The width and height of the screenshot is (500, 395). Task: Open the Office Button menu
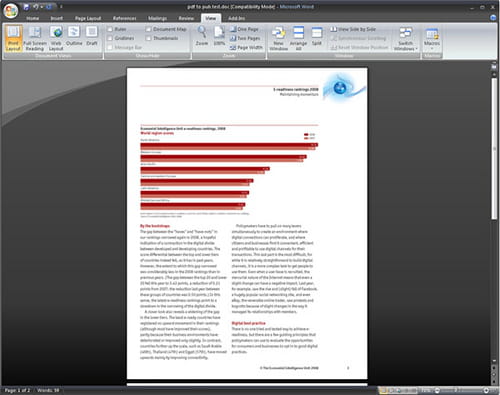[x=11, y=11]
